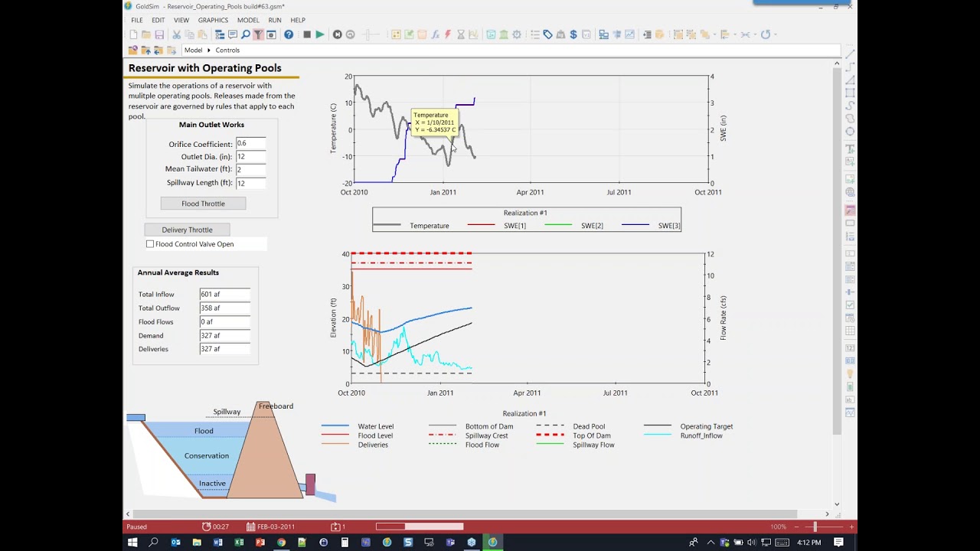
Task: Click the vertical scrollbar on right
Action: (837, 253)
